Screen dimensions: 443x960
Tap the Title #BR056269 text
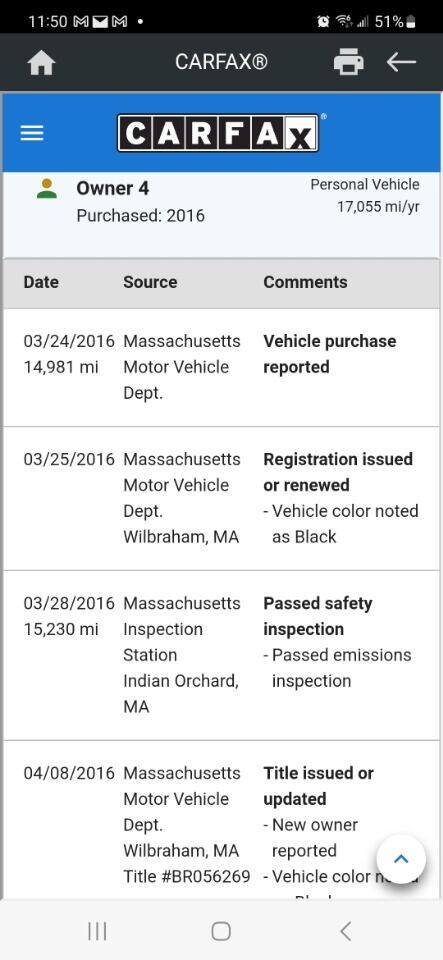(187, 877)
